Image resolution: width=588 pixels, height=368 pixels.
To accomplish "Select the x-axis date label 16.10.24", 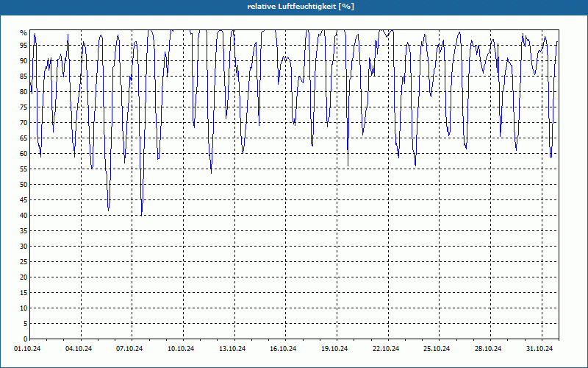I will [283, 349].
